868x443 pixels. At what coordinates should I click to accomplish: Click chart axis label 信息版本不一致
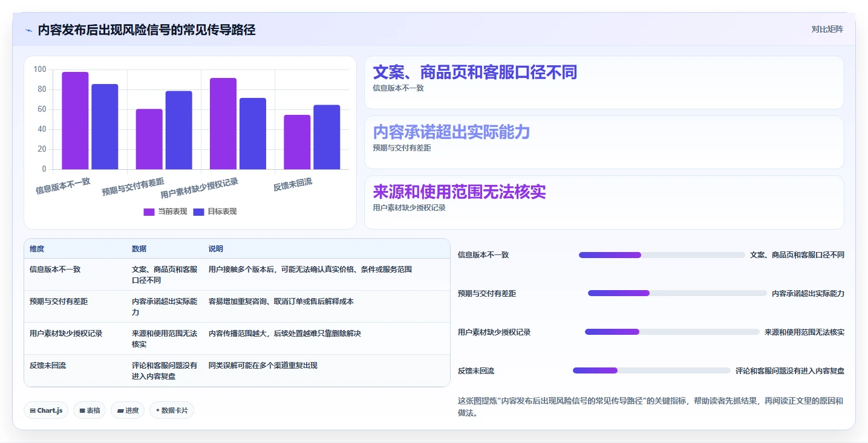tap(63, 186)
